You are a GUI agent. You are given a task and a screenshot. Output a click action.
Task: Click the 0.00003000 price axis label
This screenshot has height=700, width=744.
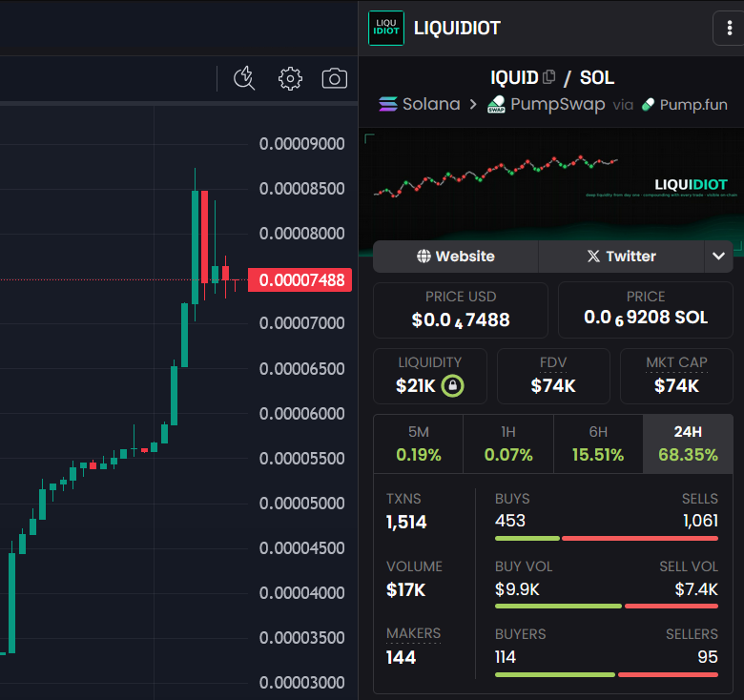click(x=301, y=683)
